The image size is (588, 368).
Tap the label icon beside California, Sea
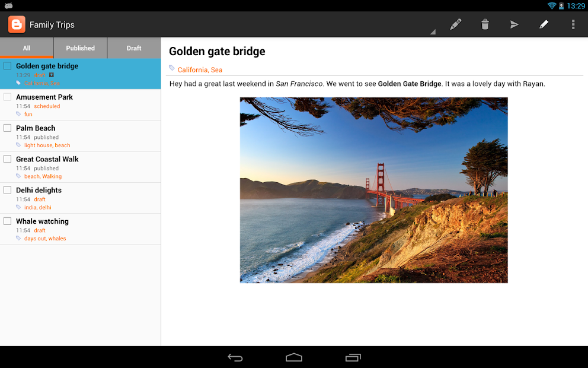click(172, 69)
